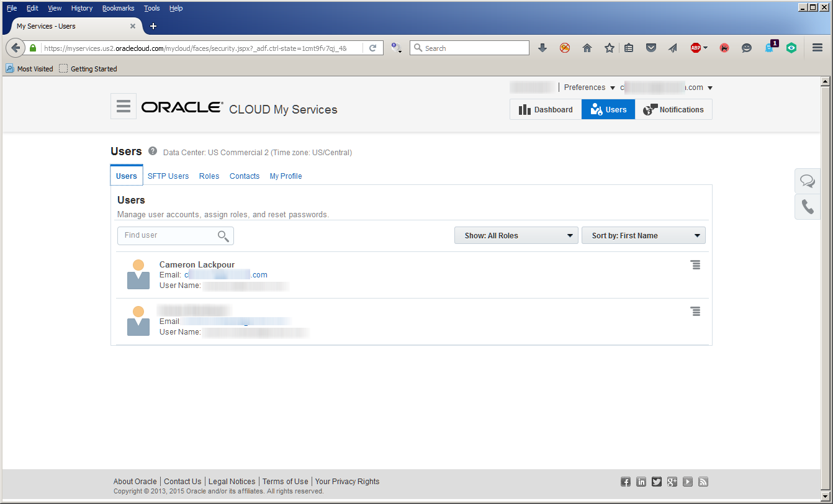Open the Help menu
Screen dimensions: 833x504
pos(176,8)
